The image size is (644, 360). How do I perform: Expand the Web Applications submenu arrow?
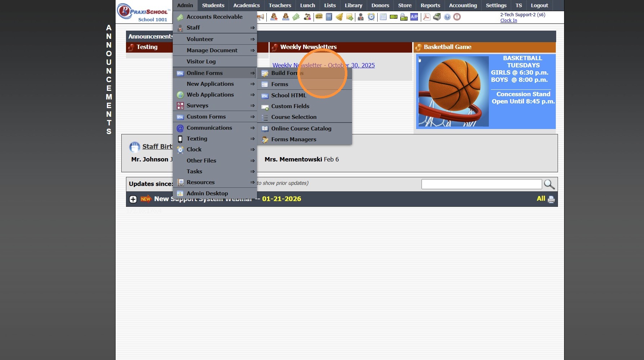tap(252, 95)
